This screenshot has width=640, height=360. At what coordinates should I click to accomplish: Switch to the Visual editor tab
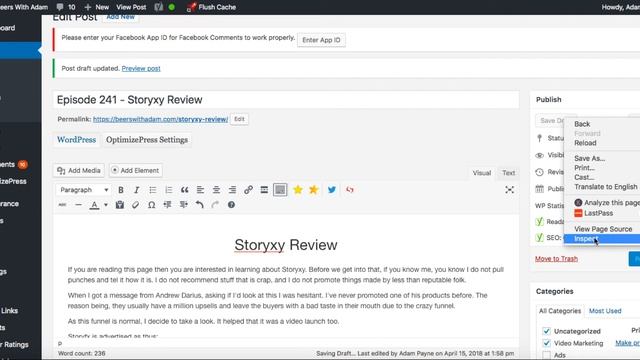pyautogui.click(x=482, y=173)
